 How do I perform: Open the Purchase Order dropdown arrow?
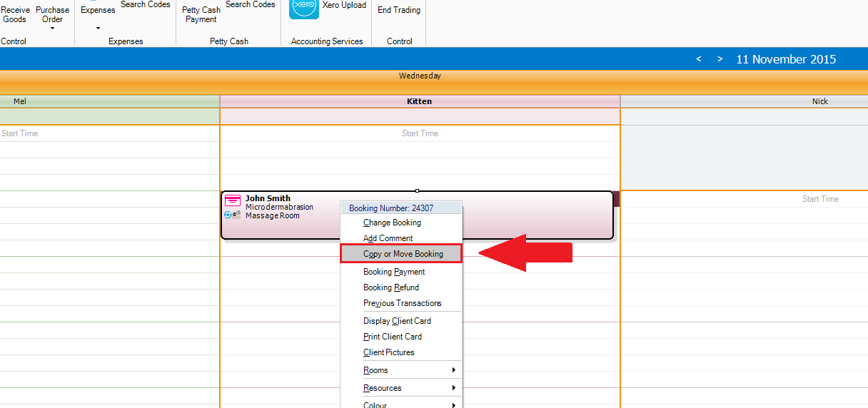pos(52,29)
